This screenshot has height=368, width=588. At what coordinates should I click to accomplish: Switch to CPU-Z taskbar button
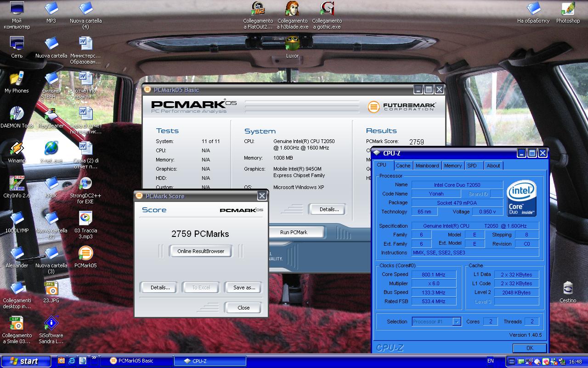point(210,361)
